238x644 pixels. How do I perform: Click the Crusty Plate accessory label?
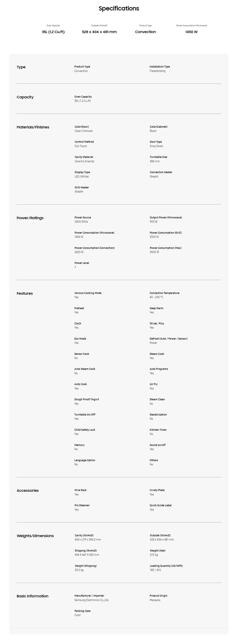point(157,490)
